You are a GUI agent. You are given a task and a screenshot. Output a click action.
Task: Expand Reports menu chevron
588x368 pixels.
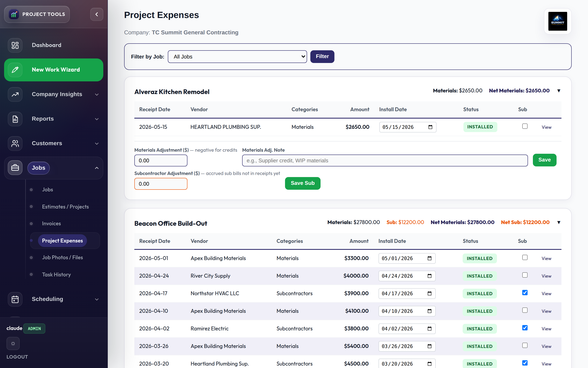coord(97,119)
